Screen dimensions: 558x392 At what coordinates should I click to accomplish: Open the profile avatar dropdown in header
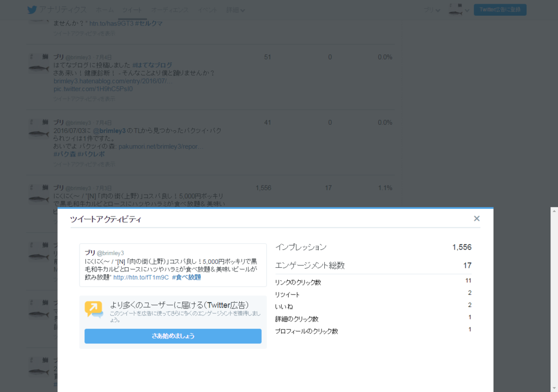click(458, 10)
